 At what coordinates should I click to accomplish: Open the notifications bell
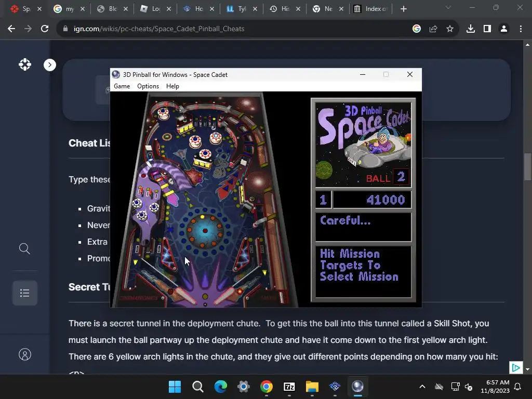coord(517,387)
